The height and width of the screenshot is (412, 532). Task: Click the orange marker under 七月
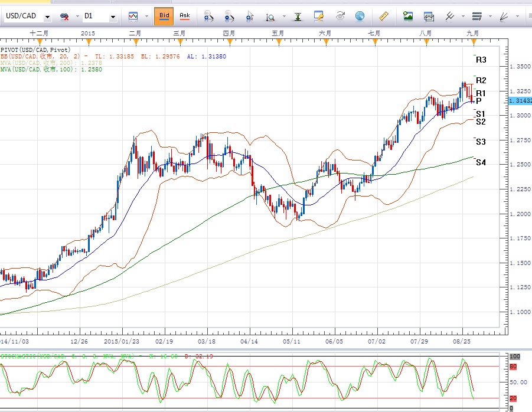pyautogui.click(x=375, y=42)
